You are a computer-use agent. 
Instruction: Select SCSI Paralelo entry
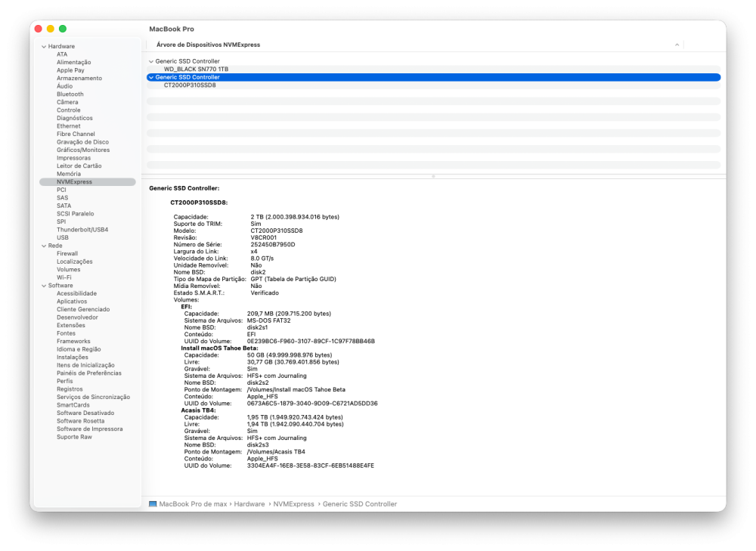tap(75, 214)
